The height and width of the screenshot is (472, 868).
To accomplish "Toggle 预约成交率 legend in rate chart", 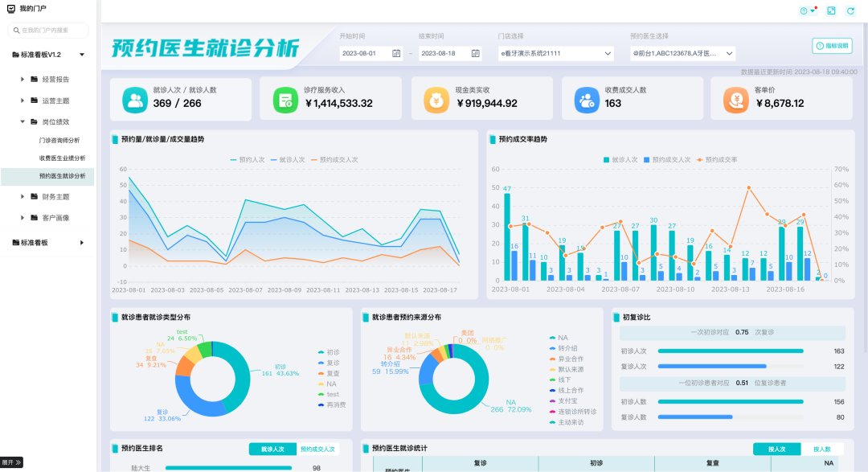I will coord(716,159).
